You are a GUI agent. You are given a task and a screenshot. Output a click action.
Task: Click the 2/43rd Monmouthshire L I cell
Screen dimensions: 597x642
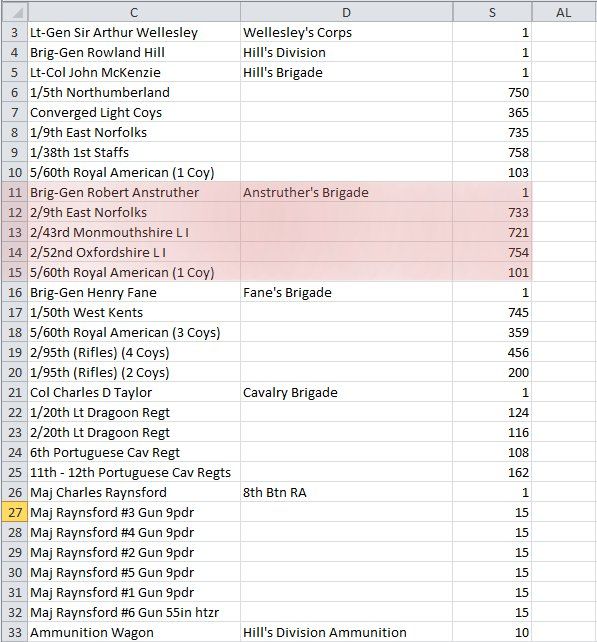134,233
